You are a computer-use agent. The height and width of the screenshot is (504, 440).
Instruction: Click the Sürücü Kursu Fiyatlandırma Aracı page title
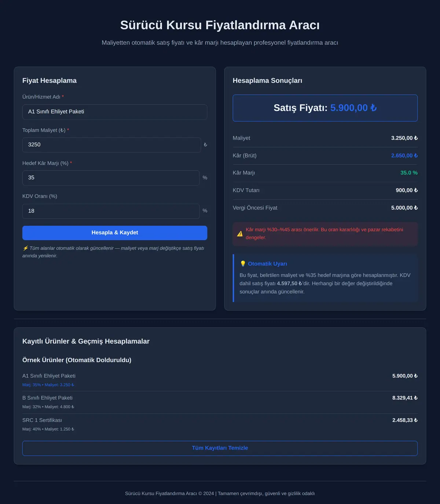pos(220,25)
